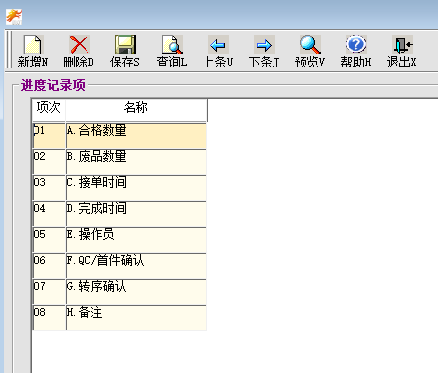Open print preview with 预览V
Screen dimensions: 438x373
[x=310, y=51]
